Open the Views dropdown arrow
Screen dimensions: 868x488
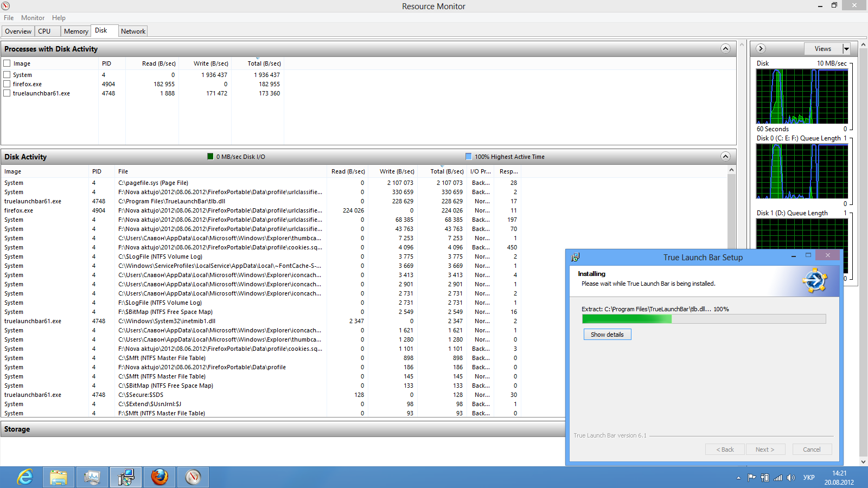coord(846,49)
